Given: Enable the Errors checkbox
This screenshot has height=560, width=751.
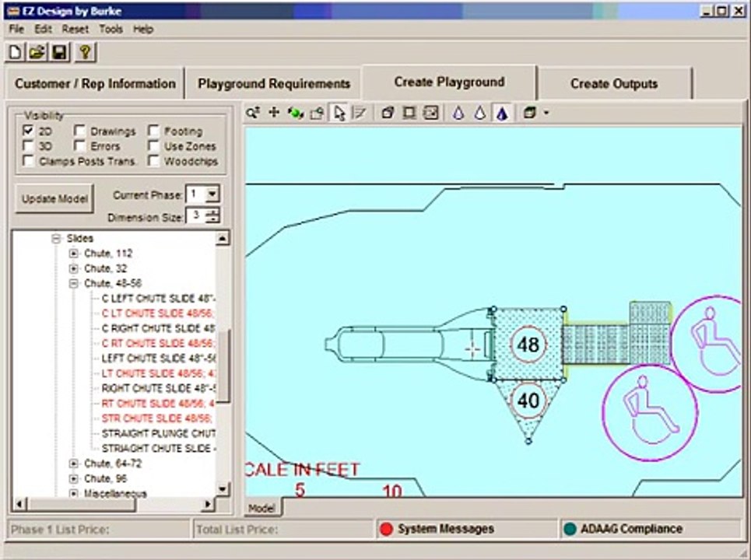Looking at the screenshot, I should [x=79, y=145].
